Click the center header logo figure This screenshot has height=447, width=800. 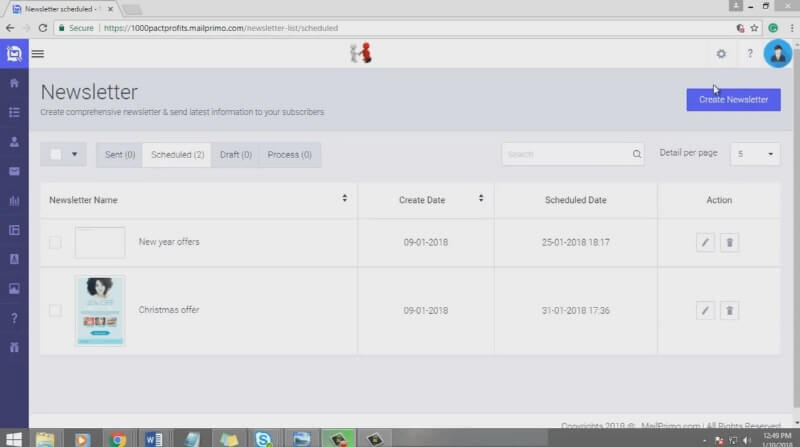(361, 53)
